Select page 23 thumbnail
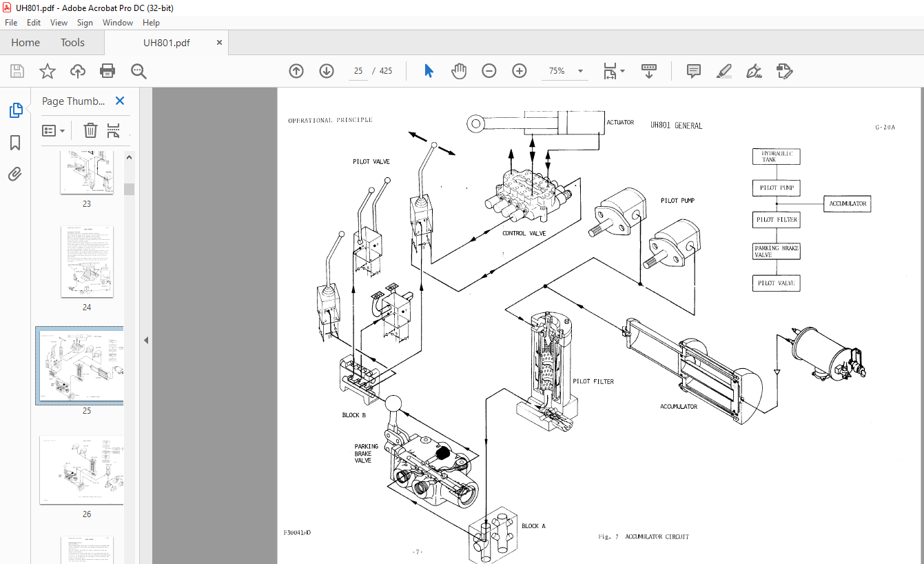 (87, 172)
